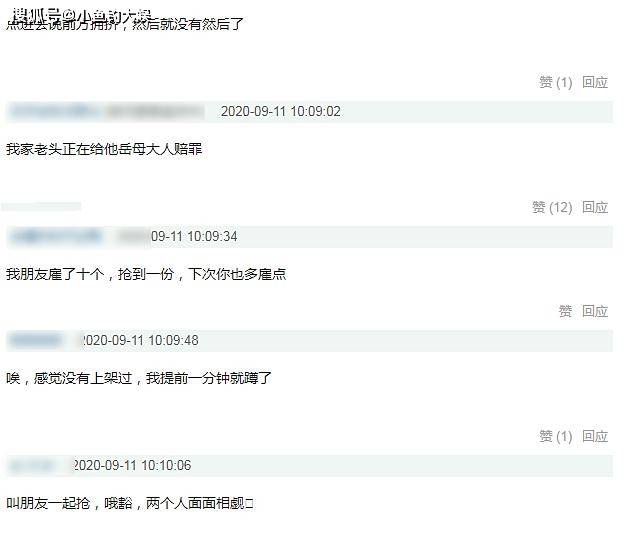This screenshot has height=534, width=624.
Task: Like the 岳母大人赔罪 comment (赞 12)
Action: point(552,207)
